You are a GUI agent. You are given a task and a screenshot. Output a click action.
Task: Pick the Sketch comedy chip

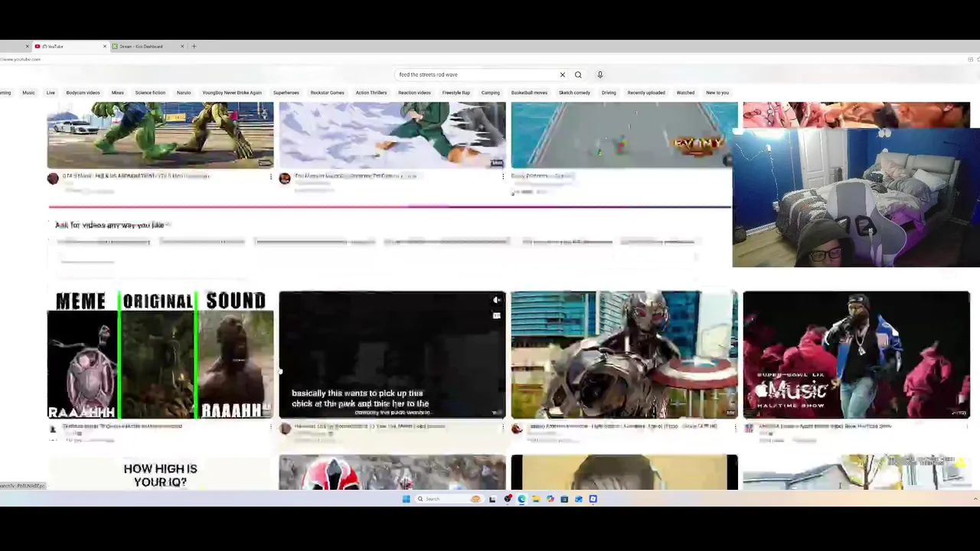coord(574,93)
